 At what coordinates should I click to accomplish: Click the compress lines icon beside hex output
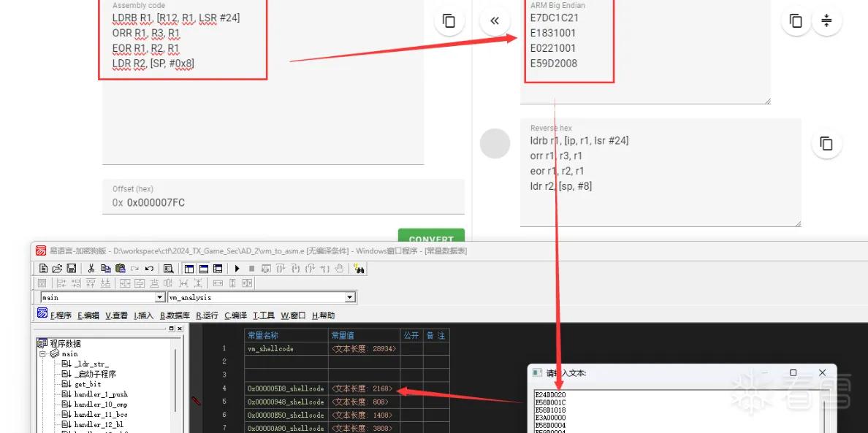click(826, 21)
